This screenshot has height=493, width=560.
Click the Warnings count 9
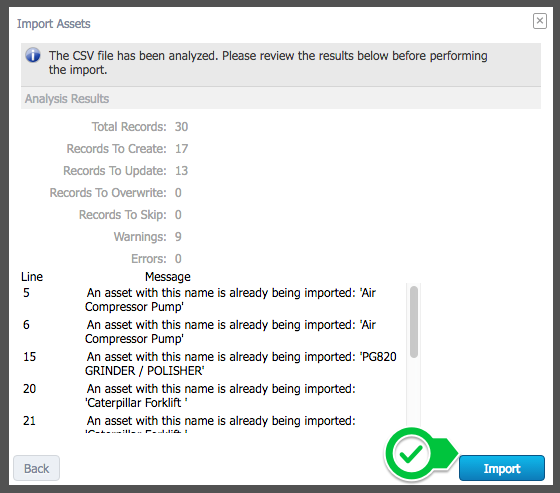click(178, 236)
